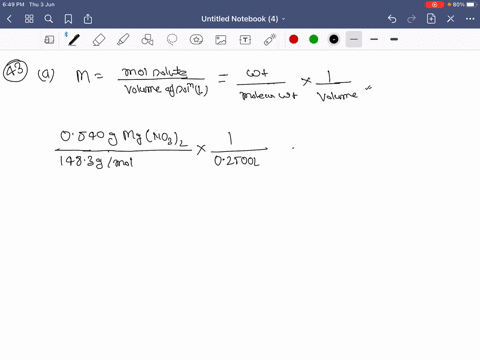Close the editing toolbar with X
Screen dimensions: 480x360
pos(451,19)
